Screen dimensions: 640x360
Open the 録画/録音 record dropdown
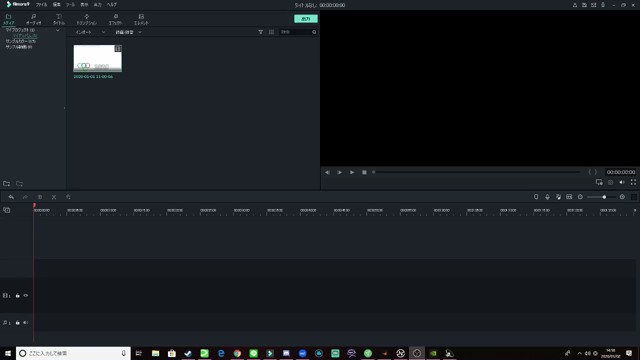pyautogui.click(x=128, y=32)
